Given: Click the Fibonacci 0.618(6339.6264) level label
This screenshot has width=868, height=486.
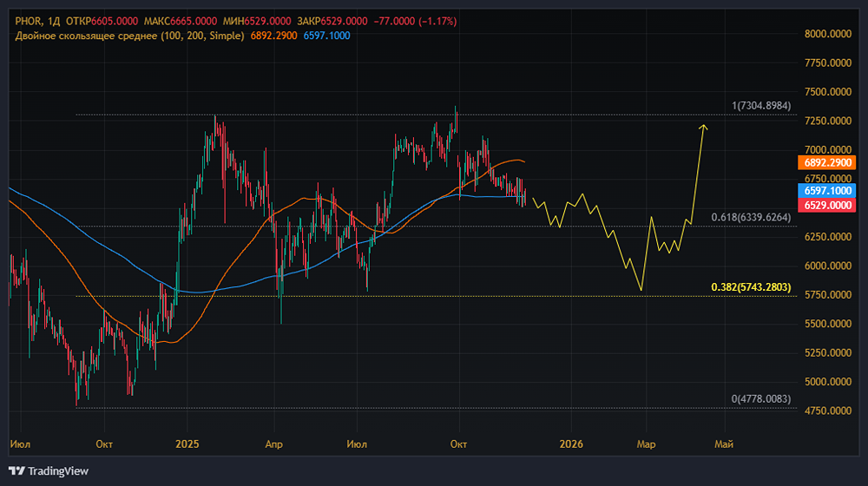Looking at the screenshot, I should (x=751, y=218).
